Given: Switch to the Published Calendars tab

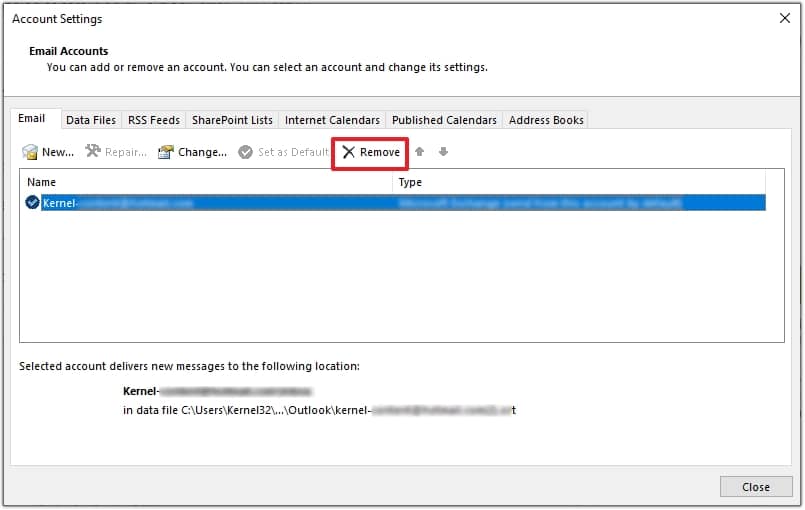Looking at the screenshot, I should coord(444,120).
